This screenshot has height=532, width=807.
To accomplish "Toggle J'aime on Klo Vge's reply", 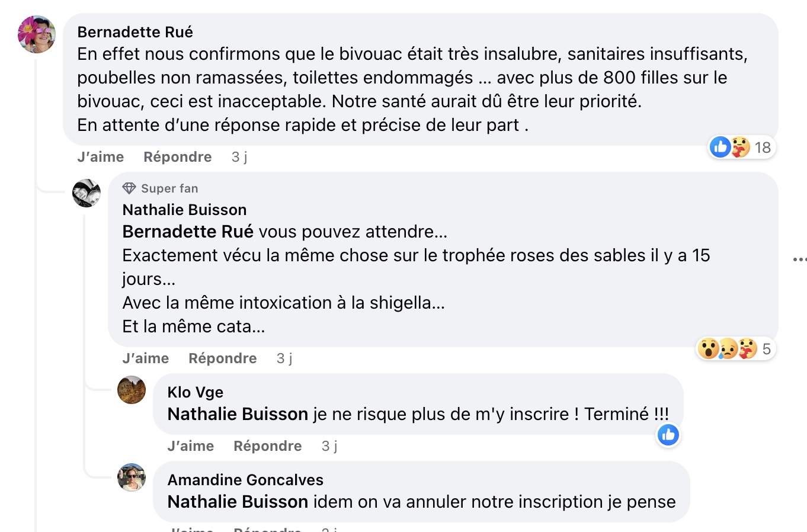I will pyautogui.click(x=191, y=446).
